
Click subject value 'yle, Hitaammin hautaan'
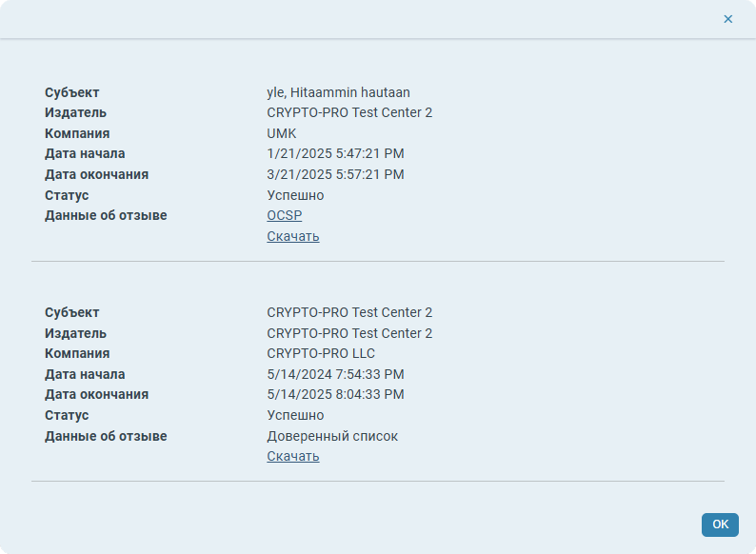point(338,92)
